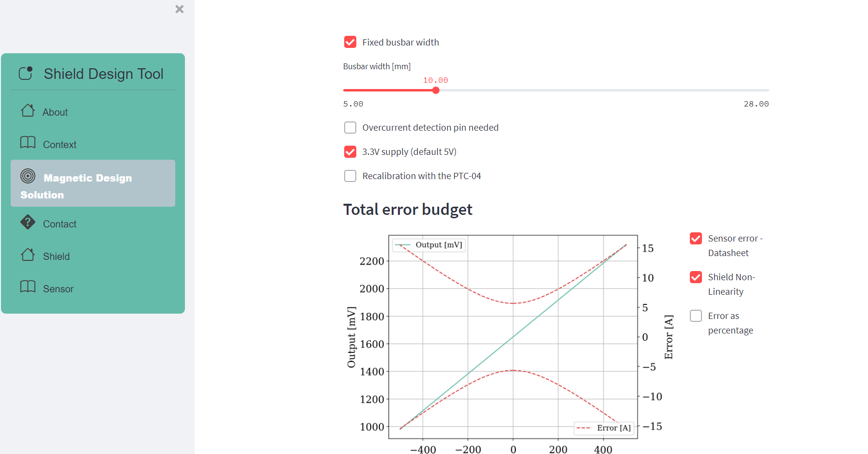The width and height of the screenshot is (868, 454).
Task: Close the sidebar with the X icon
Action: 179,9
